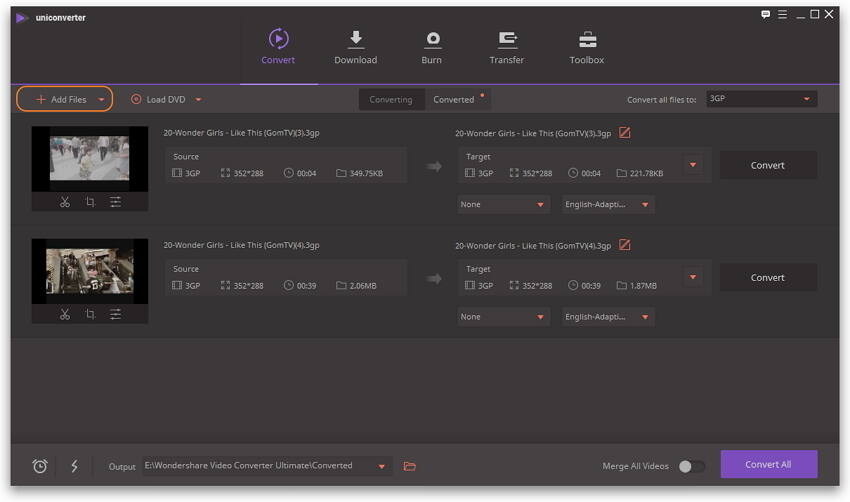This screenshot has width=850, height=502.
Task: Open the Convert tab
Action: pos(278,47)
